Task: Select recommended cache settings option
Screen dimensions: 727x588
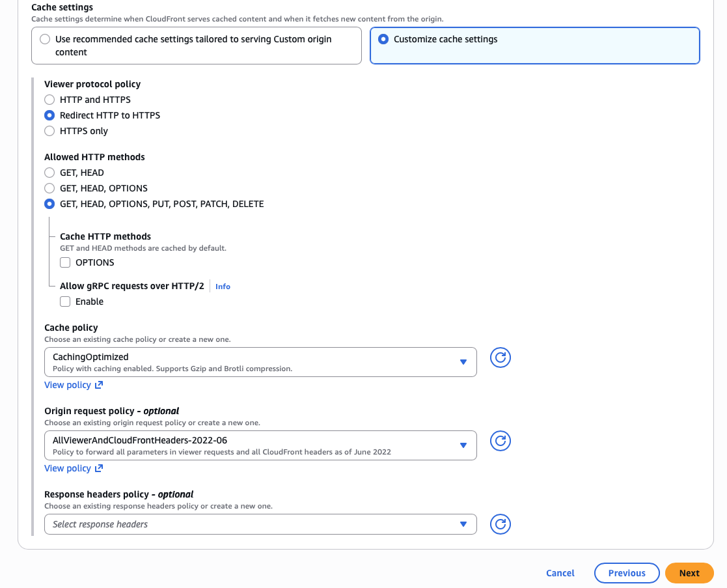Action: click(45, 39)
